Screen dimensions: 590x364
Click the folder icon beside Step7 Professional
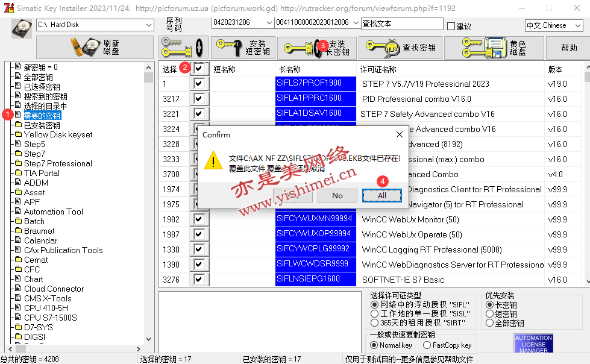[x=18, y=163]
